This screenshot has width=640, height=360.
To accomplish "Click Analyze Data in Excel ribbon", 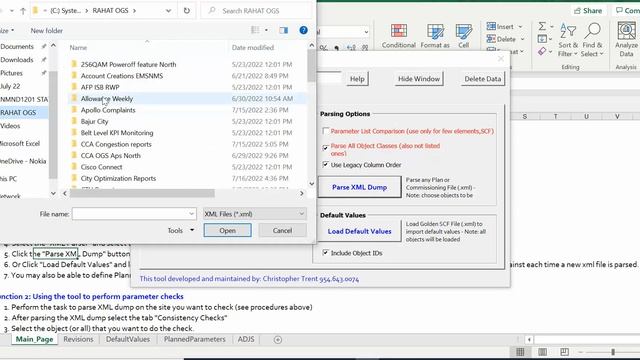I will coord(626,40).
